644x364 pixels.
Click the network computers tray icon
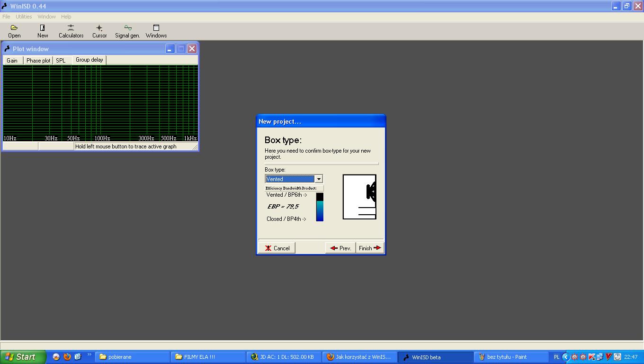pos(600,357)
